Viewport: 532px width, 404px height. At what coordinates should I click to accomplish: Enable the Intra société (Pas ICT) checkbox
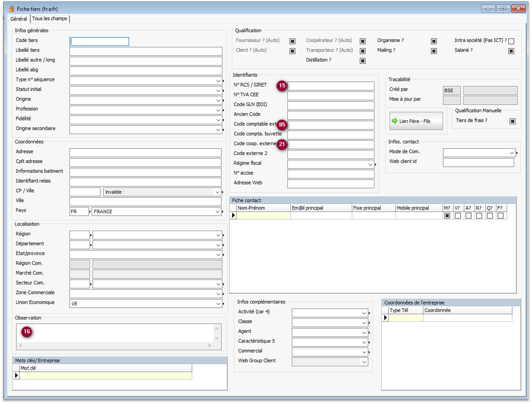click(x=511, y=41)
